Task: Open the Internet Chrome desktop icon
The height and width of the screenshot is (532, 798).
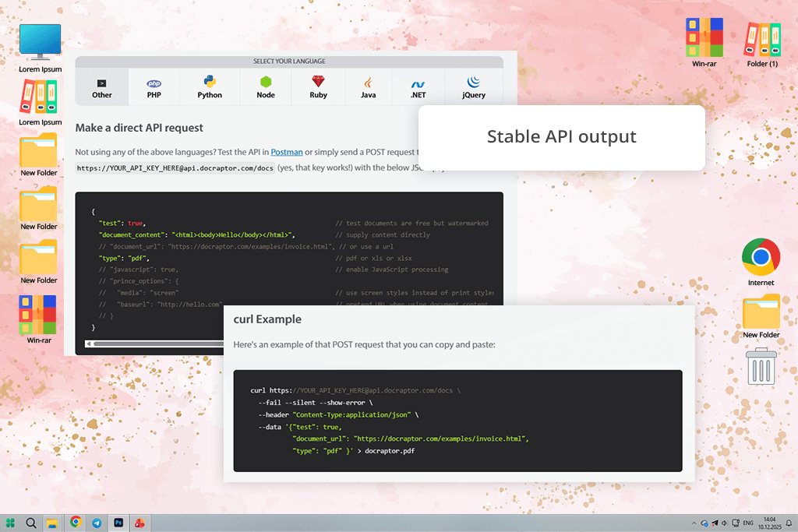Action: [x=761, y=262]
